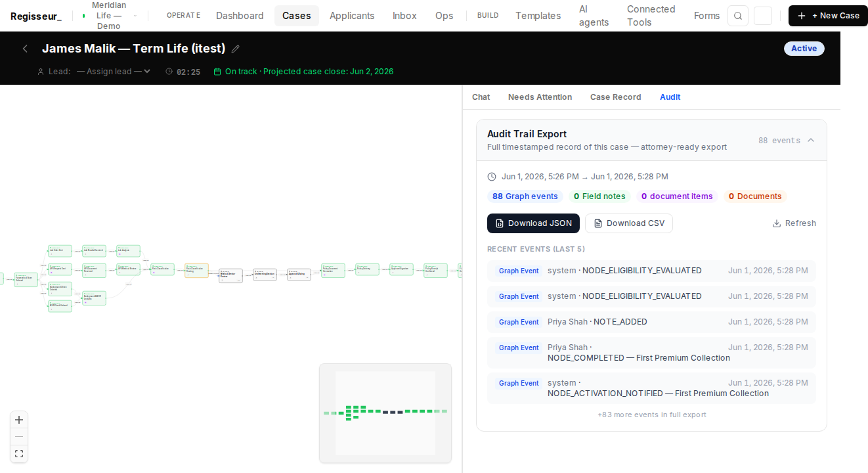Open search with the magnifier icon
This screenshot has height=473, width=868.
coord(738,16)
